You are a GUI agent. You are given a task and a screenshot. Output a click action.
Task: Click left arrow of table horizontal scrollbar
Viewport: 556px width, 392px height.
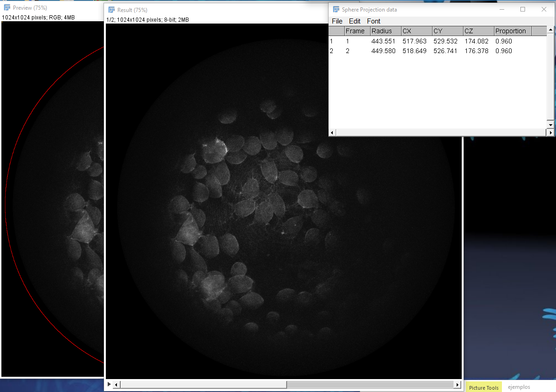coord(332,133)
